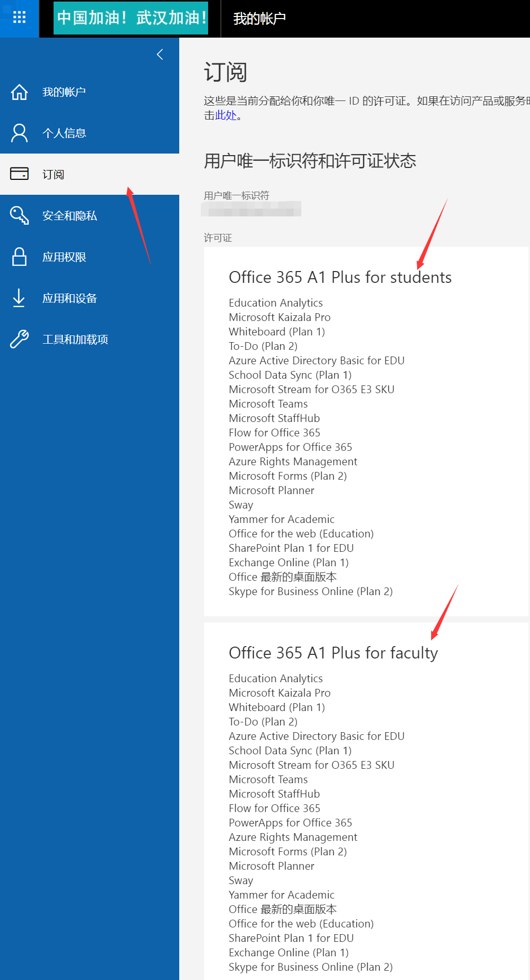530x980 pixels.
Task: Click Sway in the students license
Action: [x=241, y=505]
